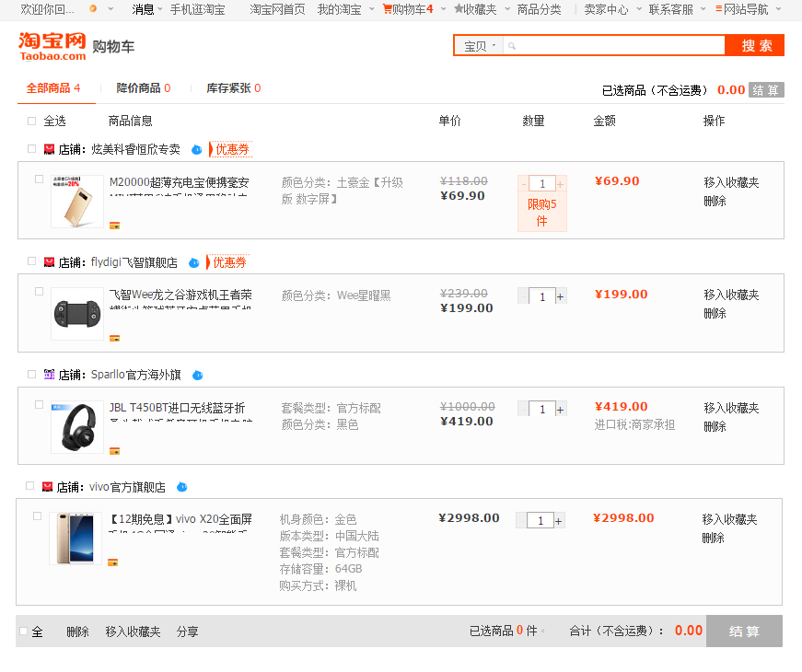
Task: Select the vivo X20 item checkbox
Action: (x=38, y=516)
